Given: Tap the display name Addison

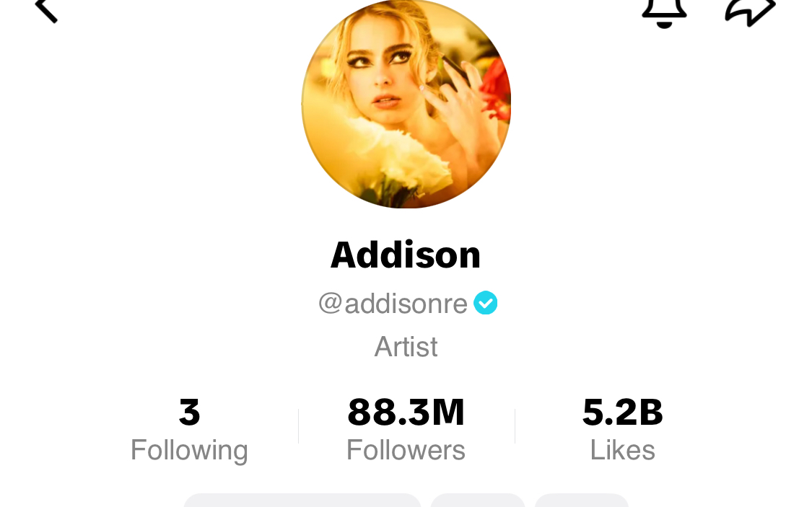Looking at the screenshot, I should click(406, 255).
